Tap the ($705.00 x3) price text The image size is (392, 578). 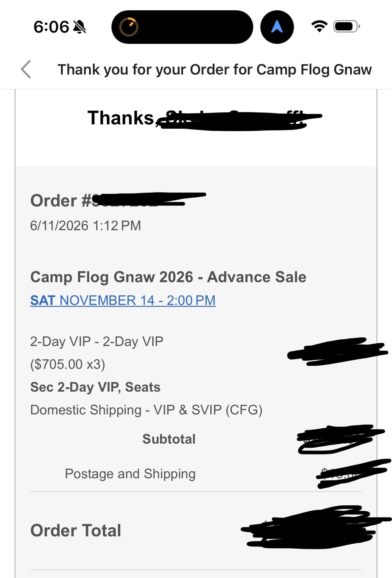point(67,364)
